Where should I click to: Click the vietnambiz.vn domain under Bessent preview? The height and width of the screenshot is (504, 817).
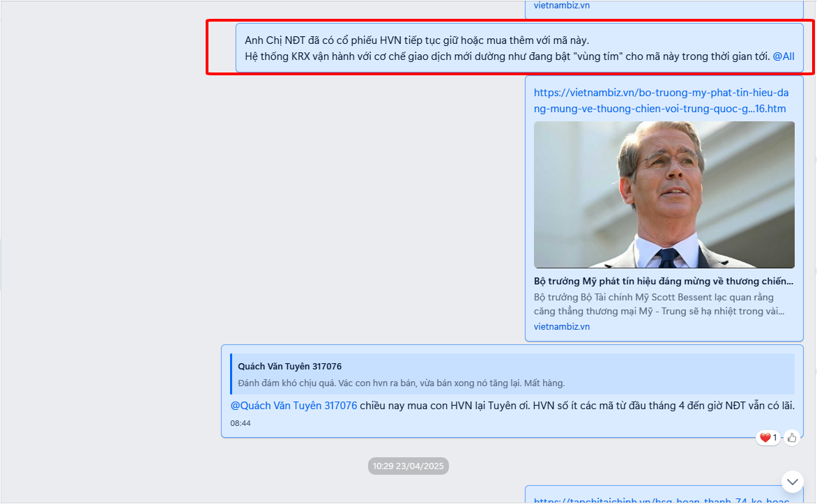562,326
